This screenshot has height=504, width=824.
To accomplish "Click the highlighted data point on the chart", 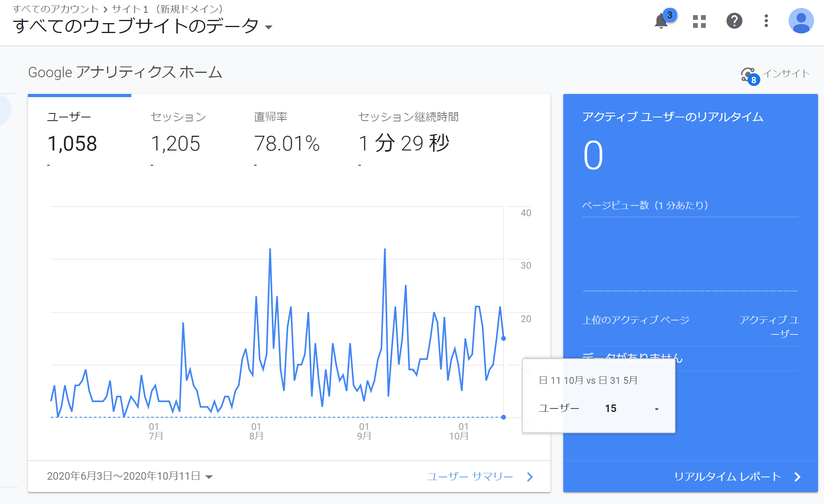I will pyautogui.click(x=503, y=338).
